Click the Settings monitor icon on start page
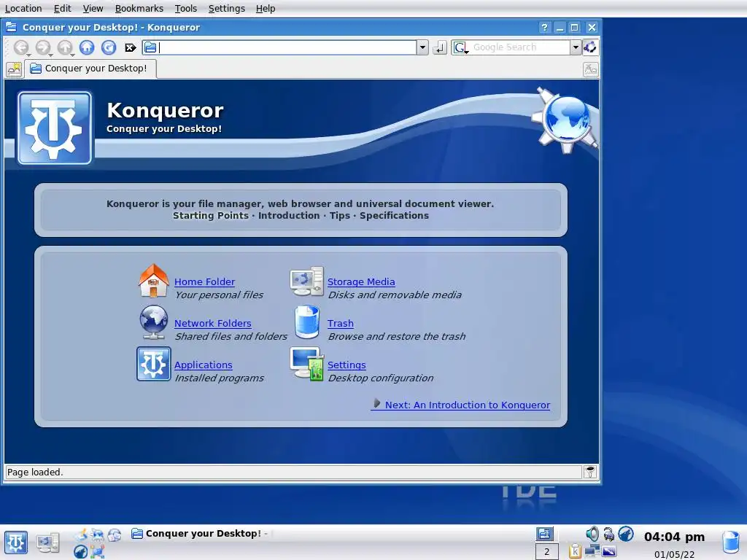747x560 pixels. [x=307, y=364]
